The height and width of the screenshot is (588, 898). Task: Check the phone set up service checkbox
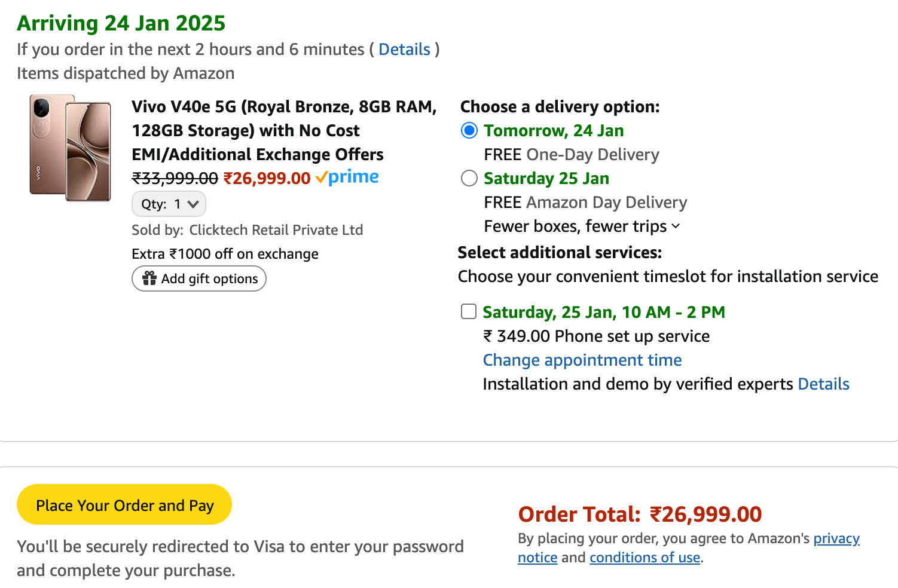[x=469, y=311]
